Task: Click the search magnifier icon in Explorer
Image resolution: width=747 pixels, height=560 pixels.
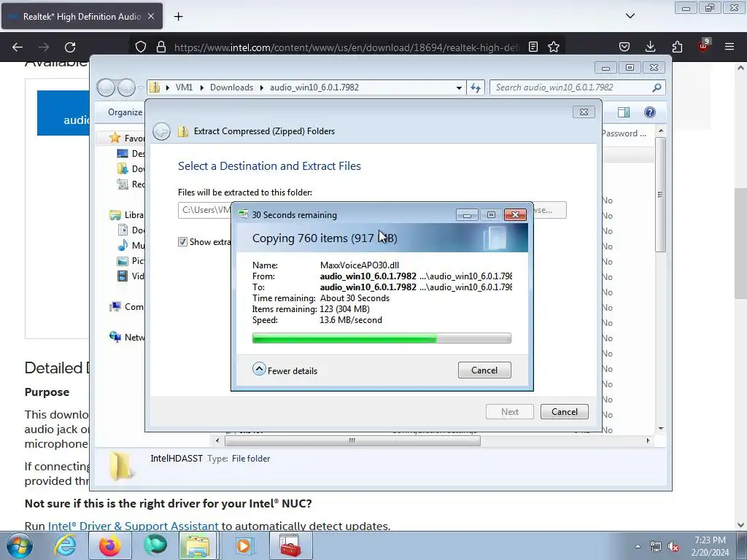Action: [x=657, y=87]
